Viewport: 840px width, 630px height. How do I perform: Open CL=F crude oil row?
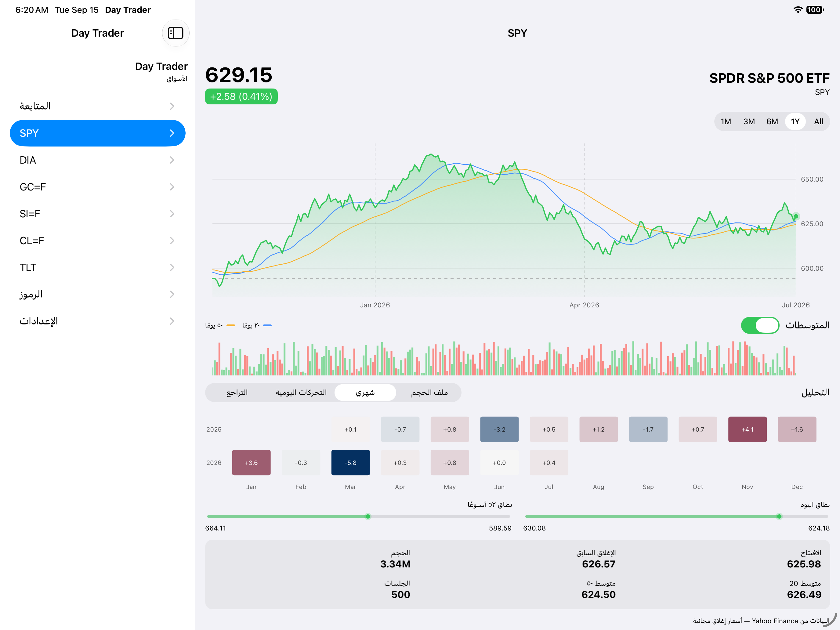tap(98, 241)
